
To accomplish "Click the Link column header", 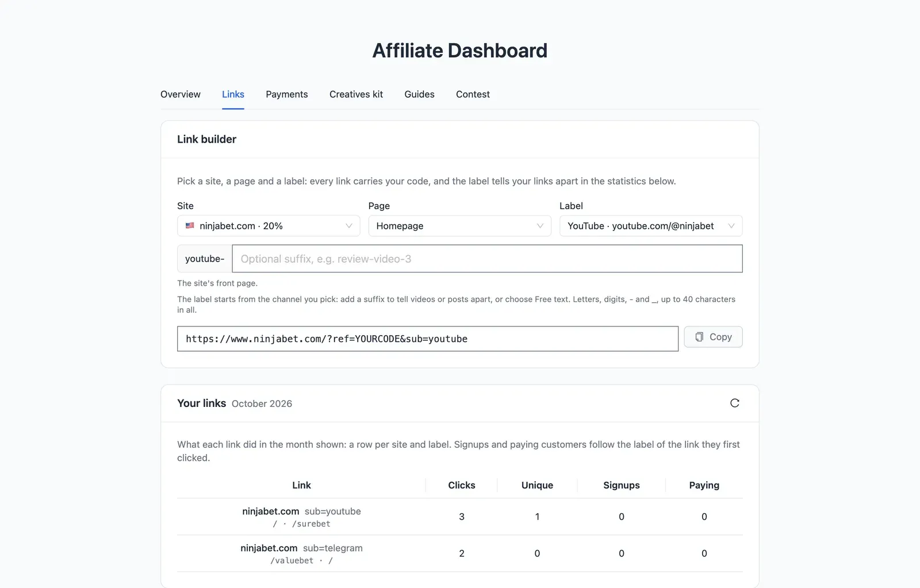I will tap(301, 485).
